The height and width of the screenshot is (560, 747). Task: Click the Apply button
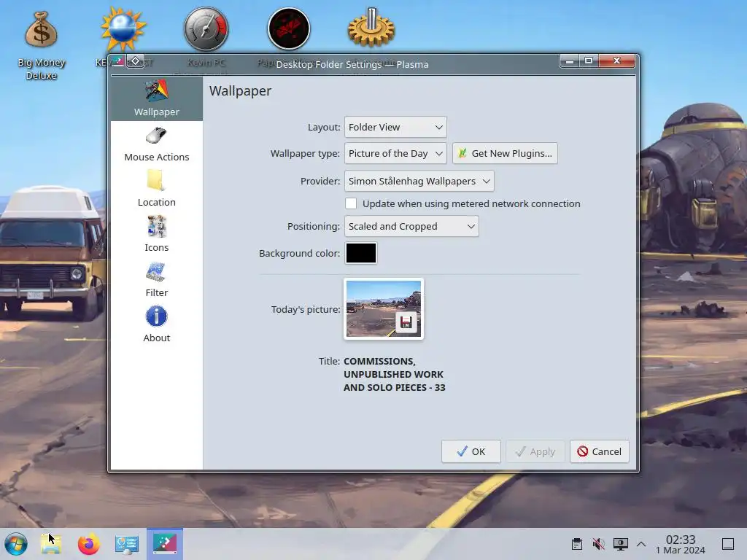tap(535, 451)
